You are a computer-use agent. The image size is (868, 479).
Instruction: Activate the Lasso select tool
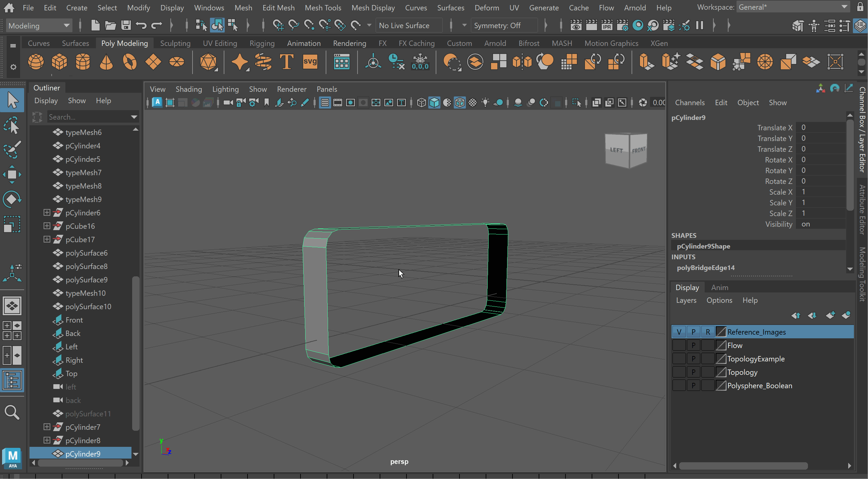click(12, 125)
